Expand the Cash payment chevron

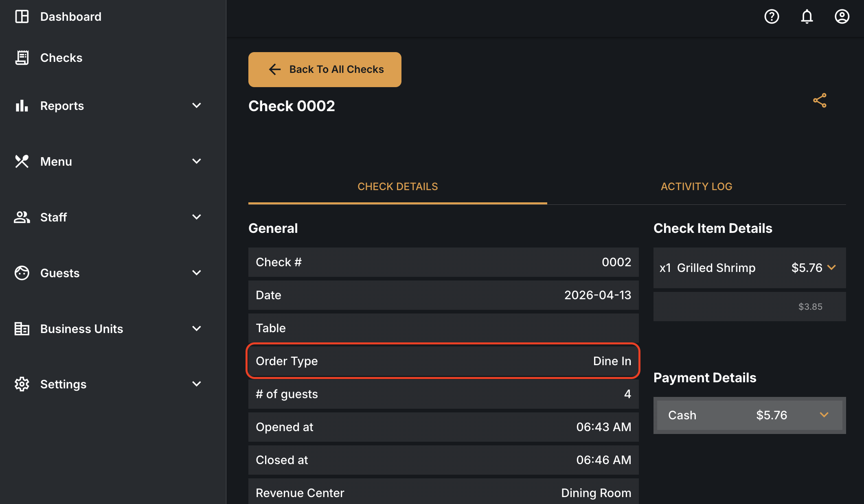click(x=824, y=415)
